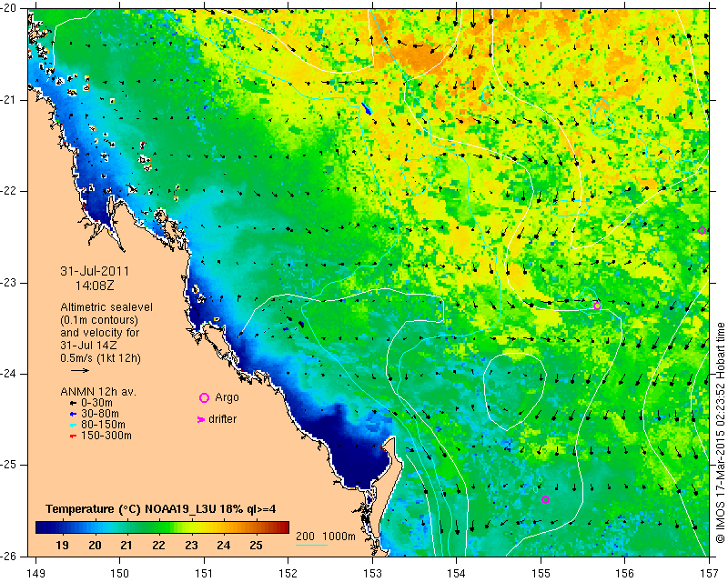Screen dimensions: 728x582
Task: Click the '(0.1m contours)' text
Action: pos(99,320)
